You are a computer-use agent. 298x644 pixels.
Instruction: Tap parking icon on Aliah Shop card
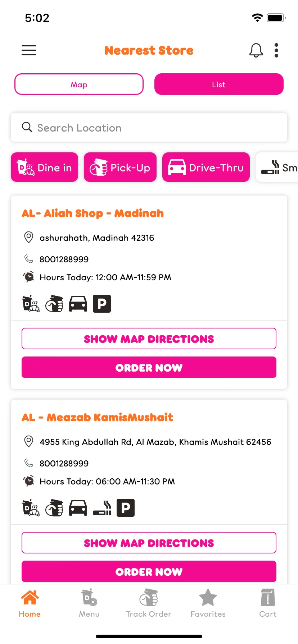[x=102, y=304]
